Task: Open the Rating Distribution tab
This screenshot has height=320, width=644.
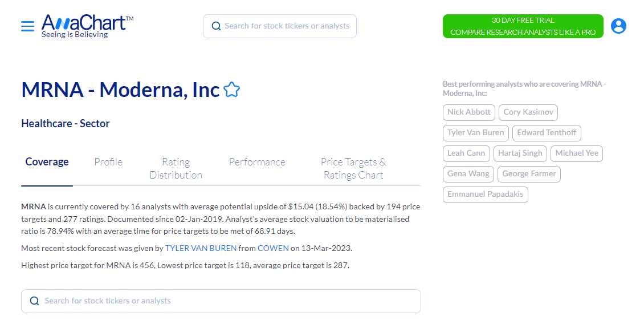Action: pyautogui.click(x=176, y=168)
